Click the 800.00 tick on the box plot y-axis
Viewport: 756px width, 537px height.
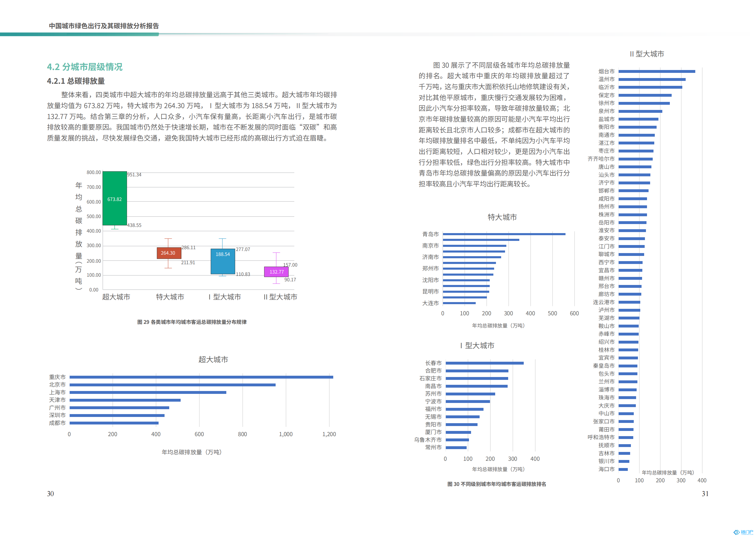94,172
